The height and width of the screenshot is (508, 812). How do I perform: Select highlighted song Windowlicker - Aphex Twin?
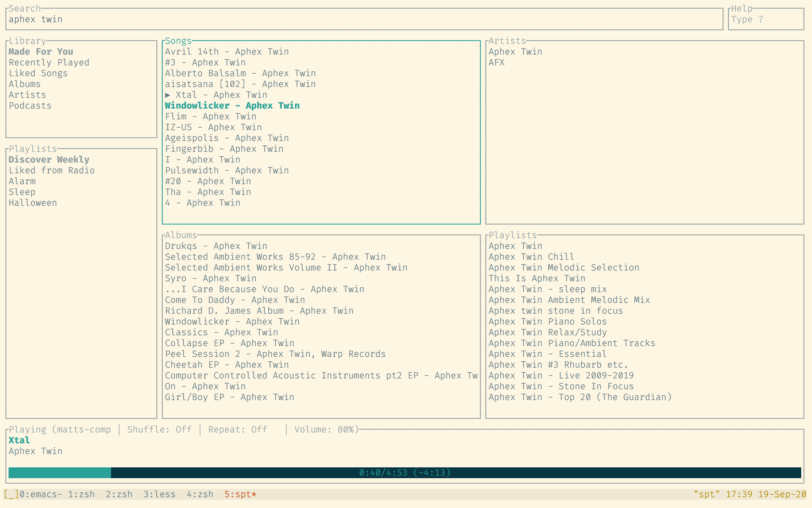click(x=232, y=105)
